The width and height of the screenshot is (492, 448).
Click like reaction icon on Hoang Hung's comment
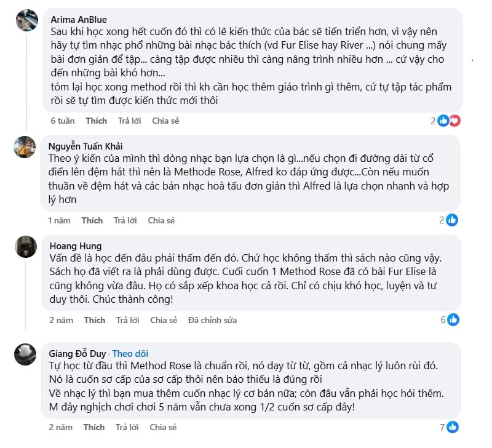coord(453,320)
